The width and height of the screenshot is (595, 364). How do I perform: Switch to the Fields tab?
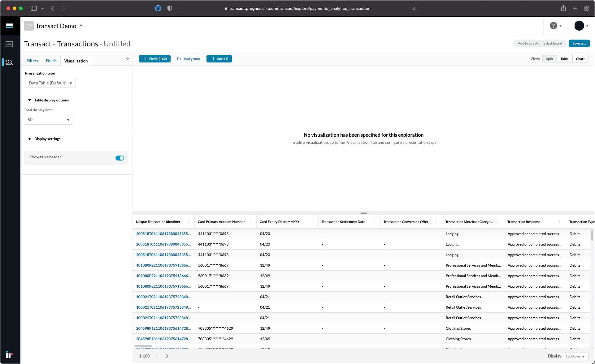[51, 61]
